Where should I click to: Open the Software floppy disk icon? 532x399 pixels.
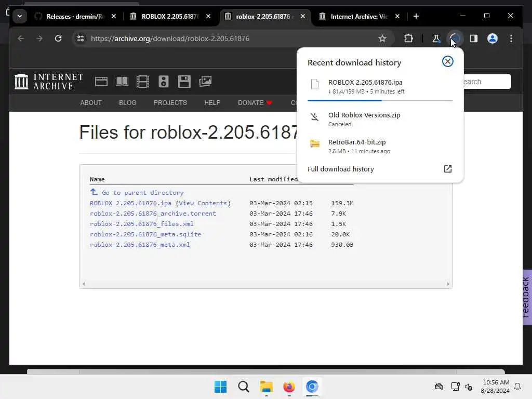point(184,82)
